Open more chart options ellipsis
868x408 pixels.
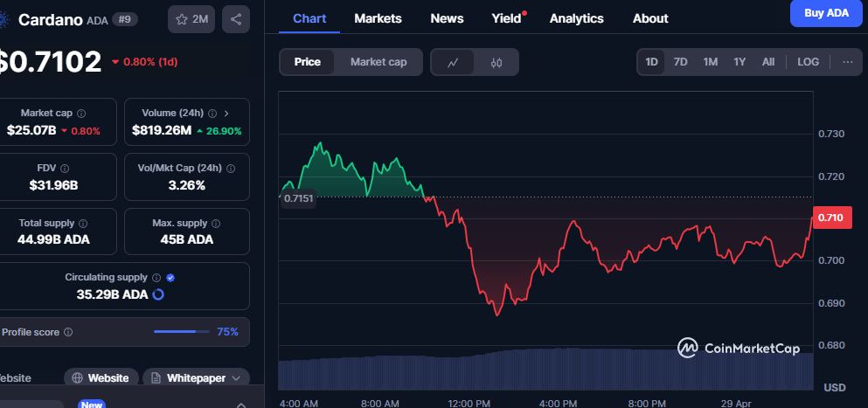(x=848, y=62)
